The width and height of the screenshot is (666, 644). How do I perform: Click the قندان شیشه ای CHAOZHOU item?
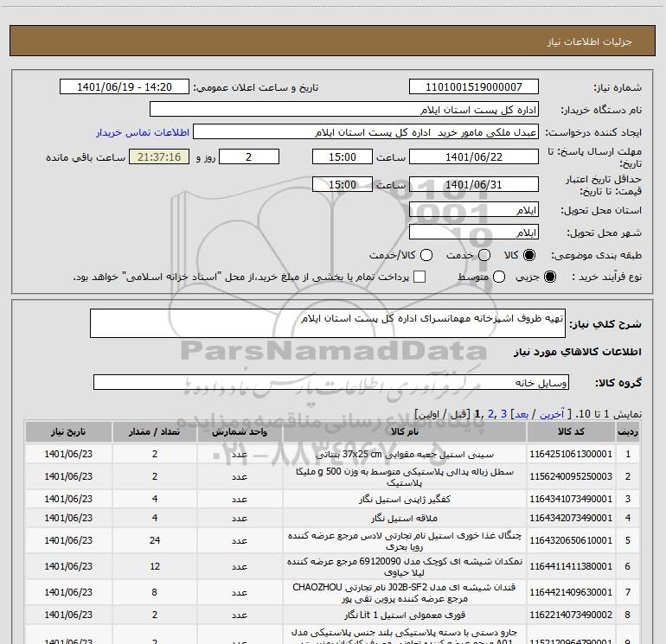405,593
